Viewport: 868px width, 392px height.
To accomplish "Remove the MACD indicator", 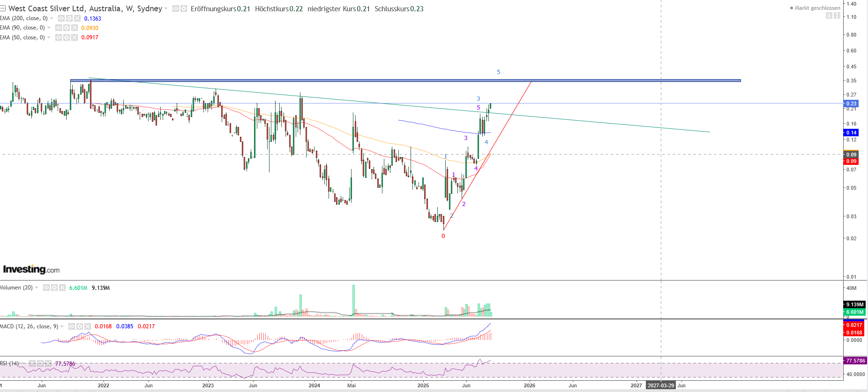I will [x=87, y=326].
